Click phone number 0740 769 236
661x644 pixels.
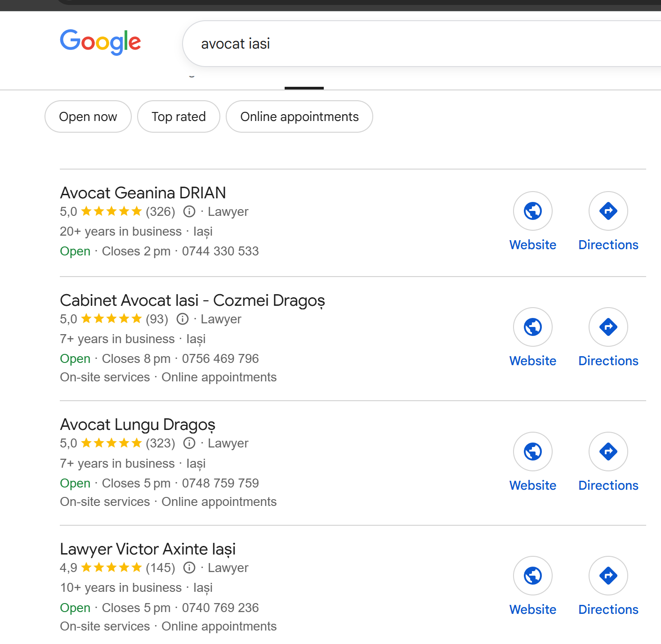[x=220, y=608]
